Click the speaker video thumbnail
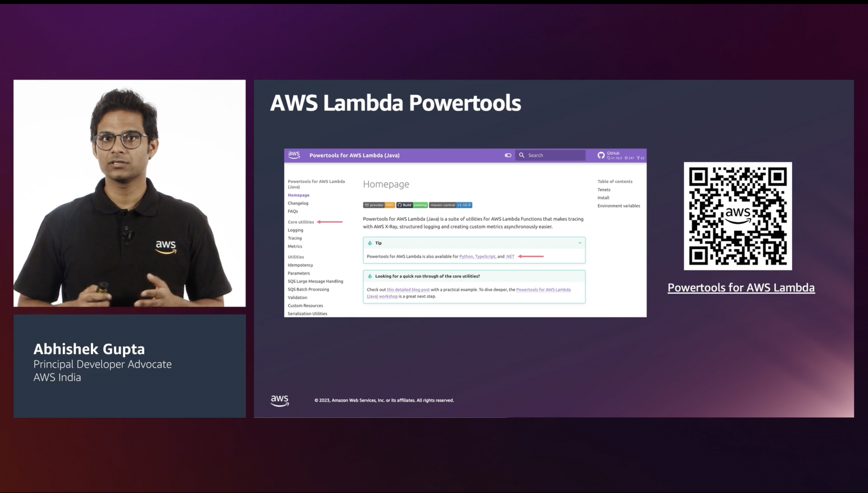 click(130, 193)
